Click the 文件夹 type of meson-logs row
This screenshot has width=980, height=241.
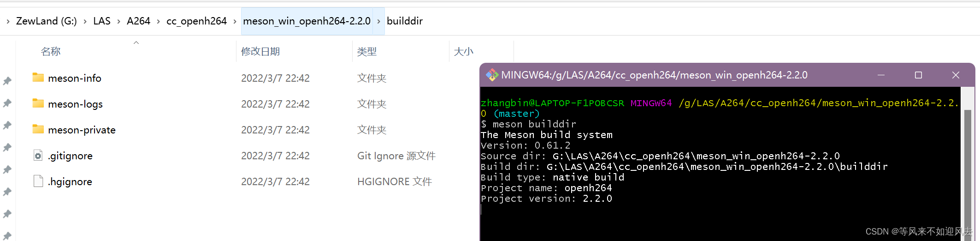tap(372, 104)
